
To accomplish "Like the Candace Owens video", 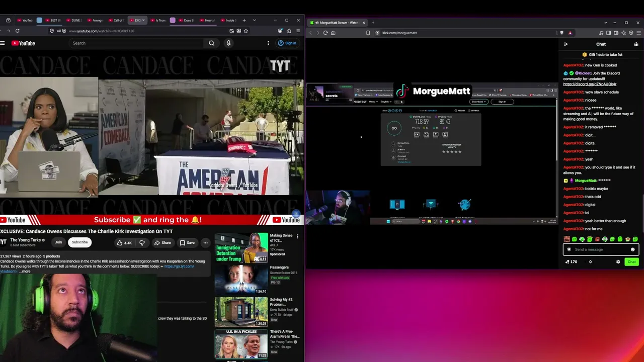I will (x=124, y=243).
